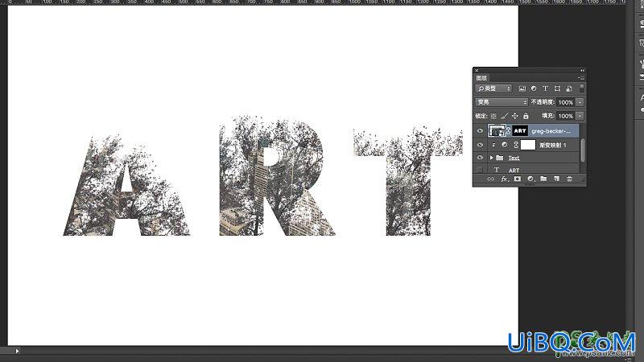Filter layers by shape layer icon

[x=557, y=88]
